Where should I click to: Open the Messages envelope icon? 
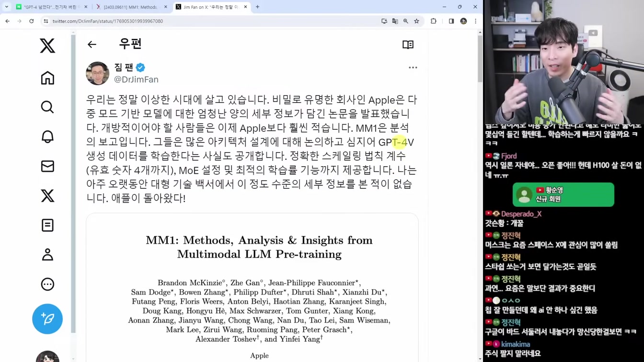click(x=47, y=166)
